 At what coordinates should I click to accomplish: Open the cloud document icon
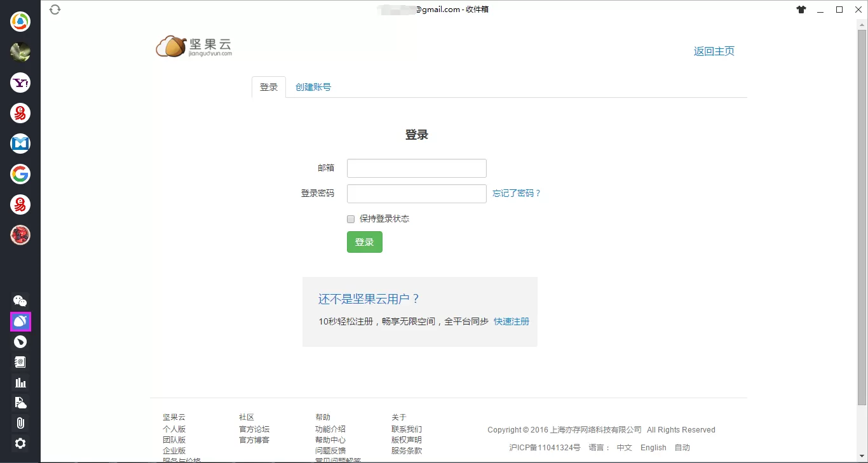20,403
